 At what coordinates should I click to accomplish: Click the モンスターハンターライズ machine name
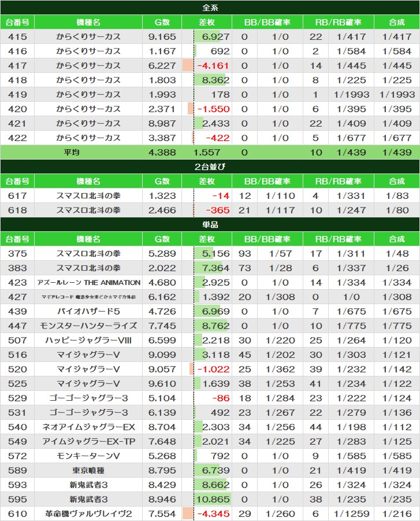pyautogui.click(x=88, y=326)
